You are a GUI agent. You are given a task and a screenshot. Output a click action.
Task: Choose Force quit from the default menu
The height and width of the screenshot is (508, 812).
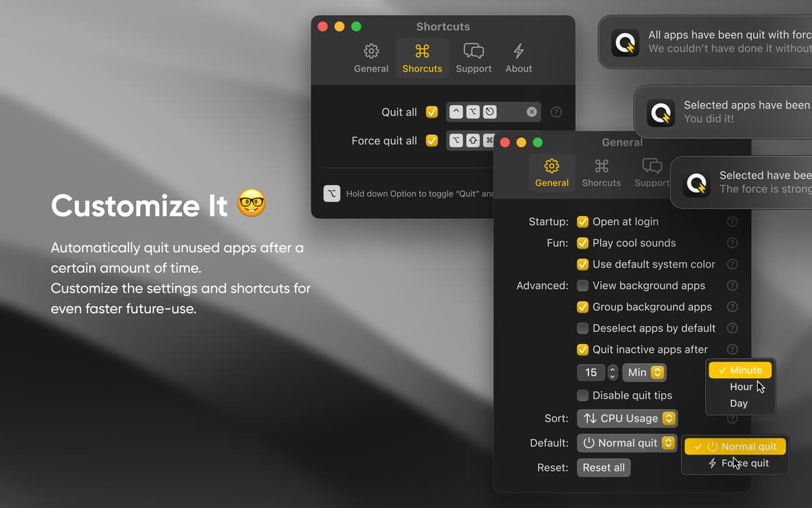tap(738, 463)
